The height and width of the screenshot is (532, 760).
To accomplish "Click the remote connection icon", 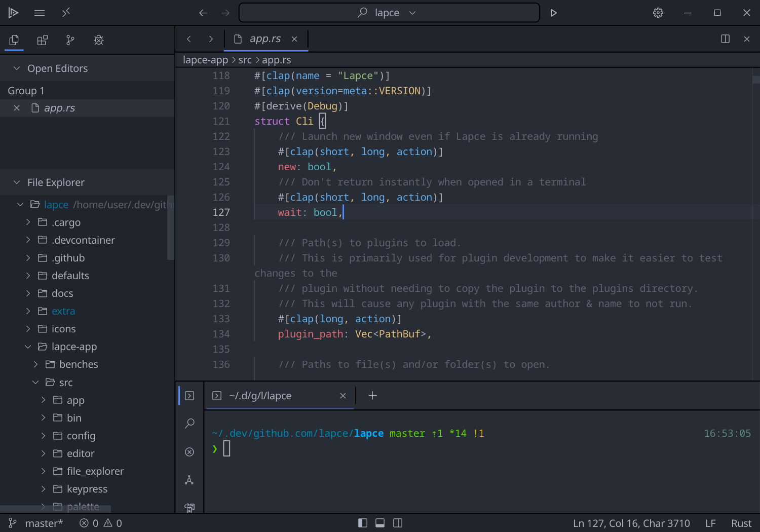I will pyautogui.click(x=66, y=12).
